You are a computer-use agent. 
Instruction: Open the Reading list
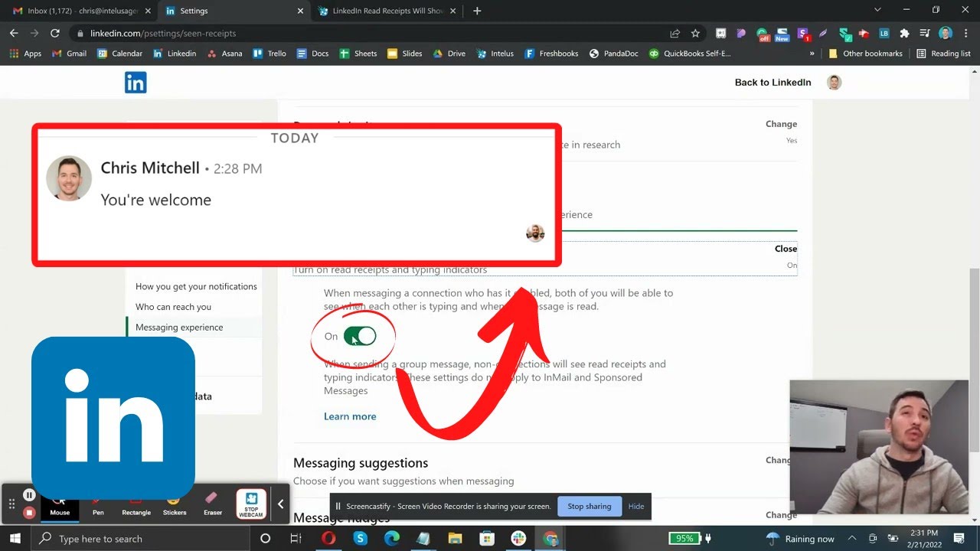(x=943, y=54)
